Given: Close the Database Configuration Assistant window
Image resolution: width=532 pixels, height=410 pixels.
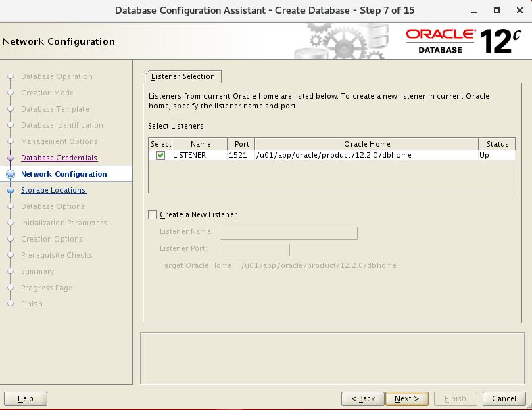Looking at the screenshot, I should click(x=519, y=10).
